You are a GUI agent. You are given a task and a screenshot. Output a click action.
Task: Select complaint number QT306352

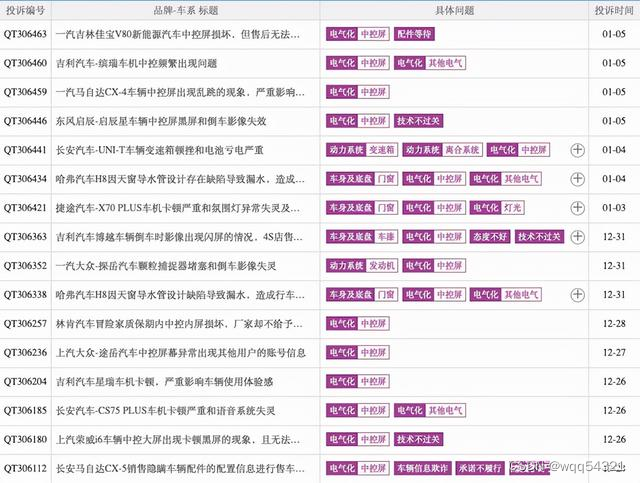25,266
